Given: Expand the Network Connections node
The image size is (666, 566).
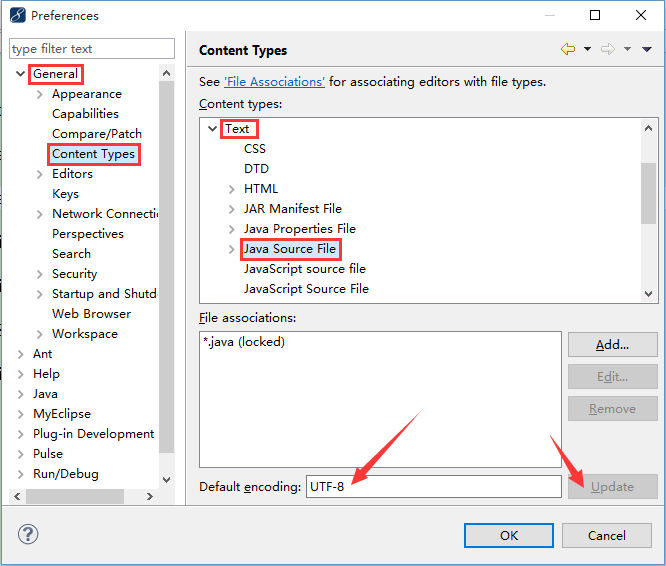Looking at the screenshot, I should (40, 214).
